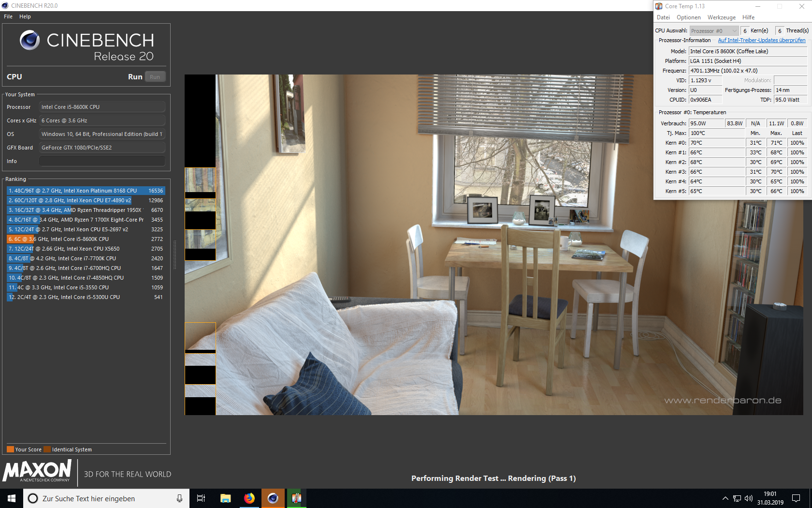Image resolution: width=812 pixels, height=508 pixels.
Task: Select the Core i7-6700HQ ranking row
Action: coord(86,268)
